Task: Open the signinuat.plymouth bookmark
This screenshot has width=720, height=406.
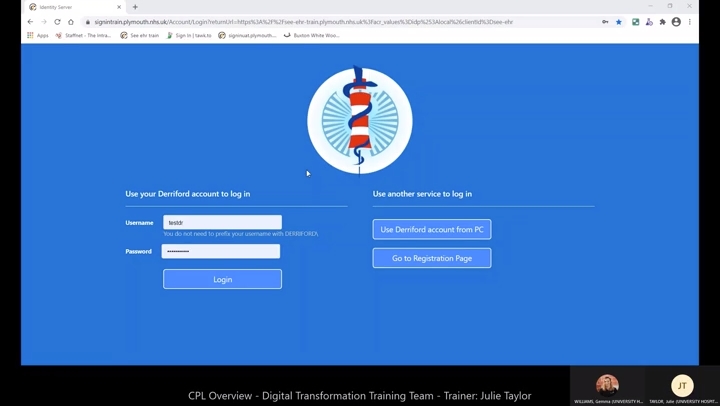Action: 248,35
